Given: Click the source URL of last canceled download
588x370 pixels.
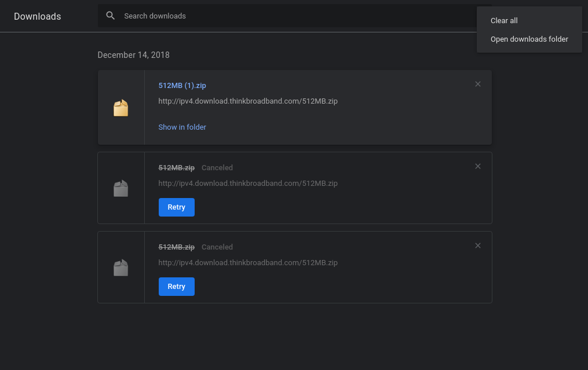Looking at the screenshot, I should (x=248, y=263).
